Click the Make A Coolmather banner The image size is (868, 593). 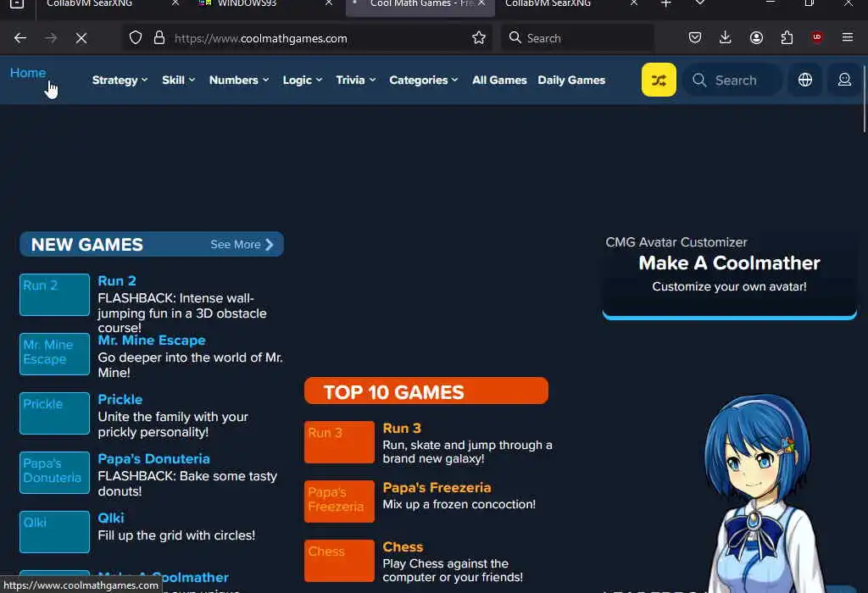click(x=730, y=275)
